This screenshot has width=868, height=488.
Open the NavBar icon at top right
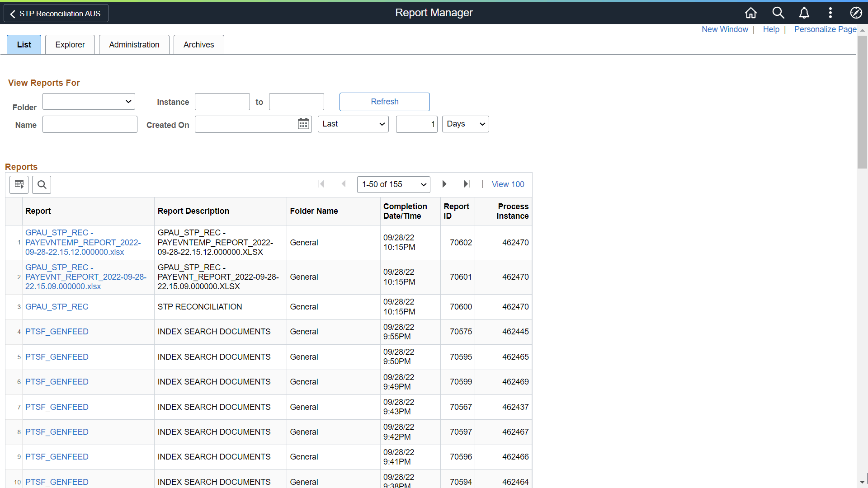(856, 13)
